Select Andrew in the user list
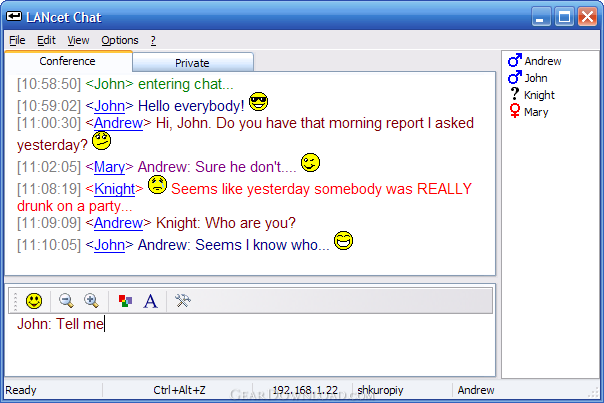Screen dimensions: 604x403 [543, 61]
